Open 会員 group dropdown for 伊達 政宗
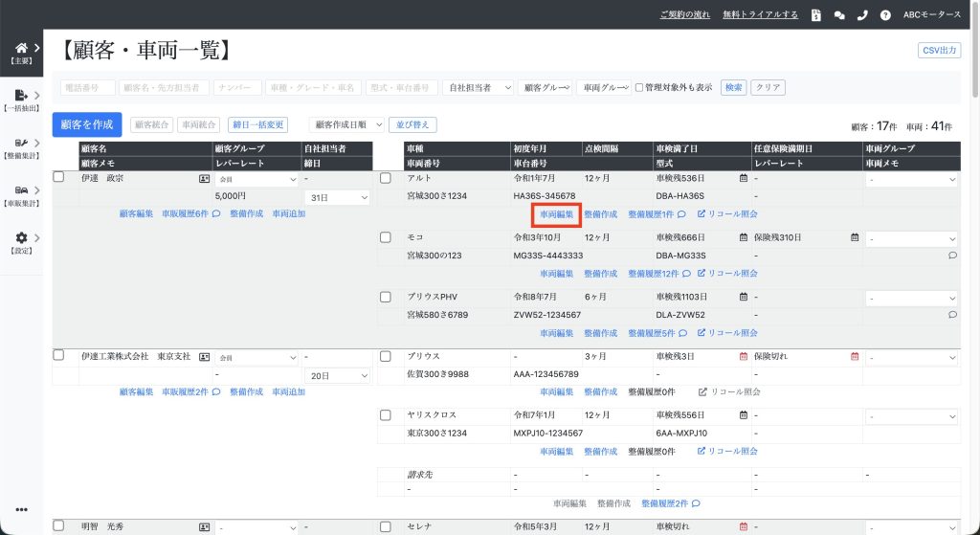980x535 pixels. pos(256,179)
